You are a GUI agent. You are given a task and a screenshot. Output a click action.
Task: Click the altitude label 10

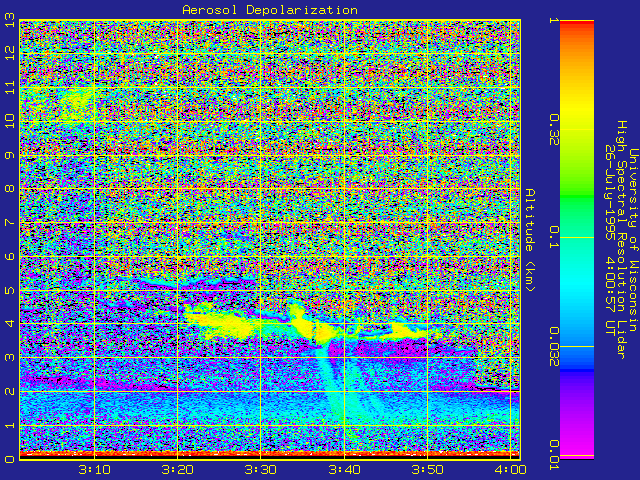[9, 121]
